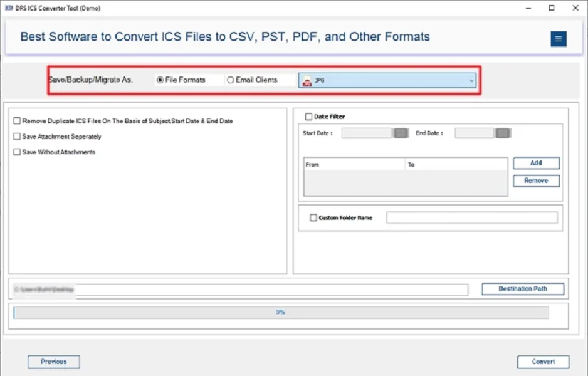Viewport: 588px width, 376px height.
Task: Click the Add button
Action: point(536,163)
